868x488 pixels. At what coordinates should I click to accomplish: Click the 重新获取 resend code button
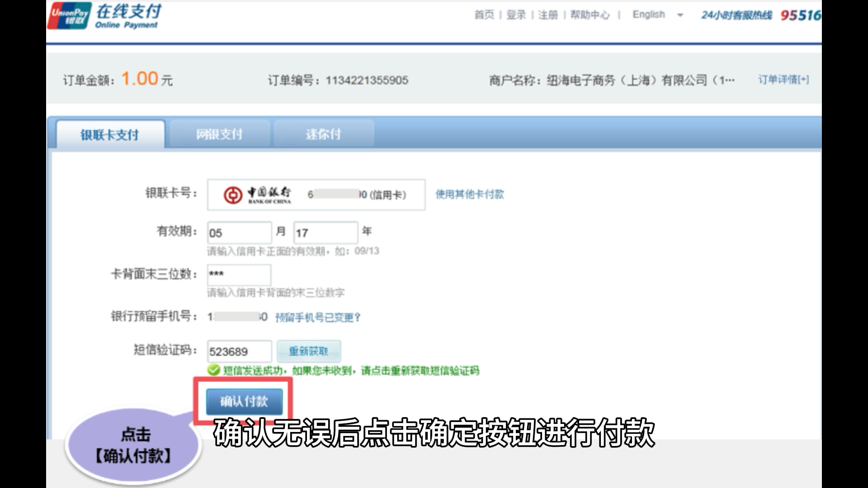pos(309,351)
